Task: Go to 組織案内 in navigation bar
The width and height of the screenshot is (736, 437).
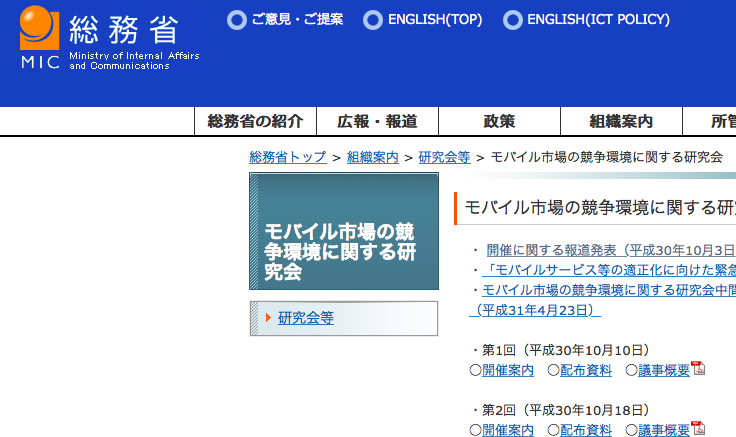Action: pyautogui.click(x=621, y=121)
